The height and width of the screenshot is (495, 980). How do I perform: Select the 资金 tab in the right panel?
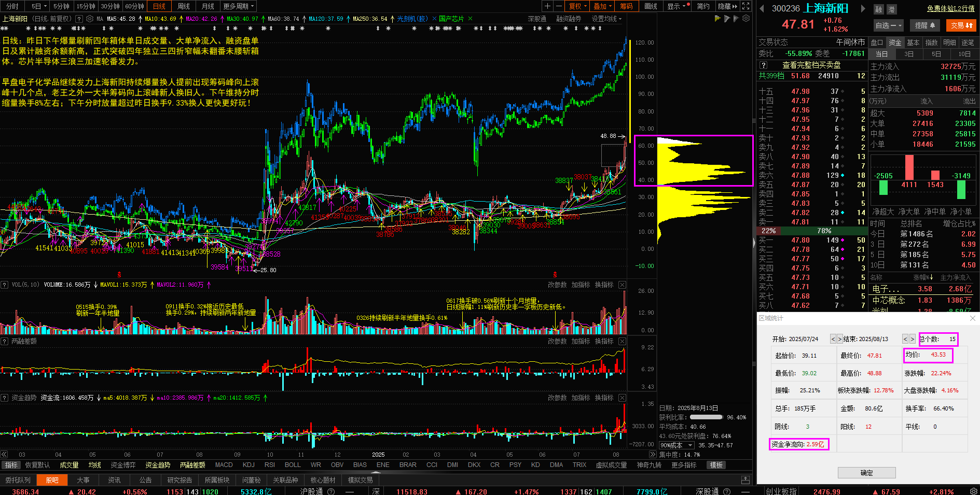(895, 43)
